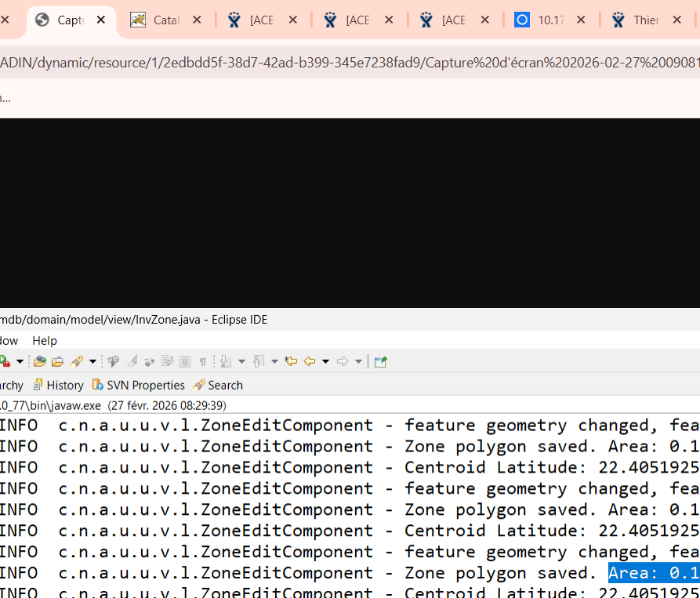Viewport: 700px width, 598px height.
Task: Open the Previous Annotation dropdown arrow
Action: tap(274, 361)
